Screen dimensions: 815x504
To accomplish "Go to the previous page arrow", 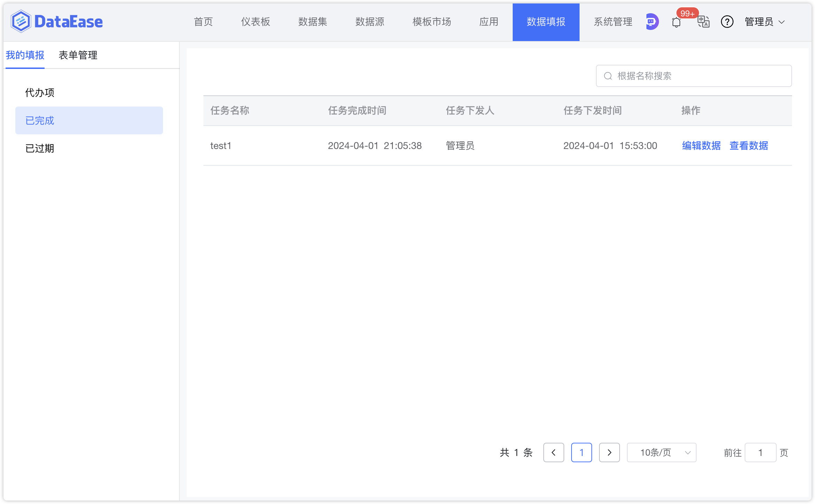I will click(554, 452).
